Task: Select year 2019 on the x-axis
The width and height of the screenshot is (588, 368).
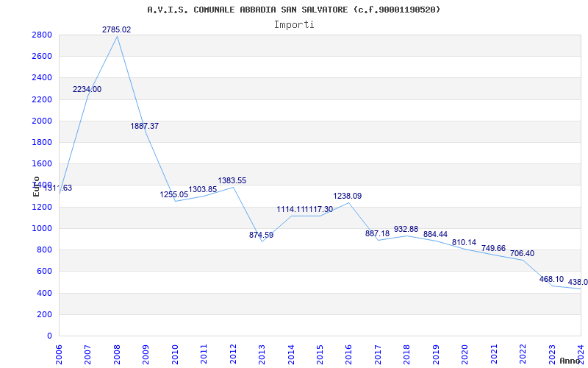Action: 436,354
